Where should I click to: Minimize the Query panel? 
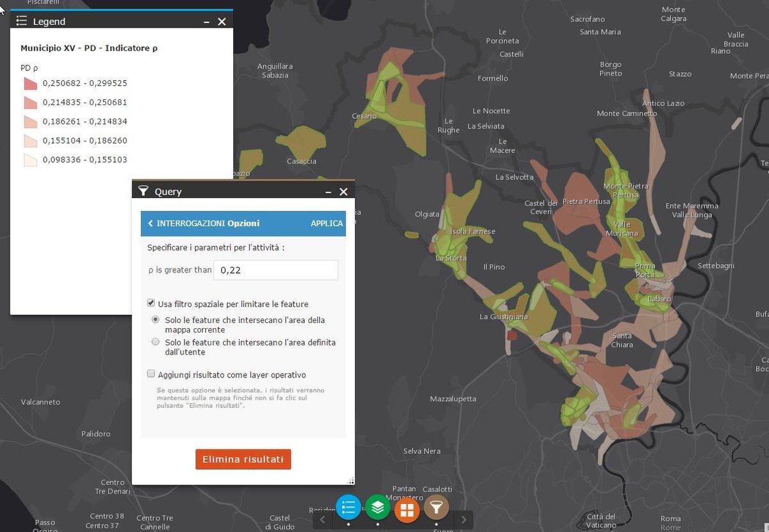328,192
